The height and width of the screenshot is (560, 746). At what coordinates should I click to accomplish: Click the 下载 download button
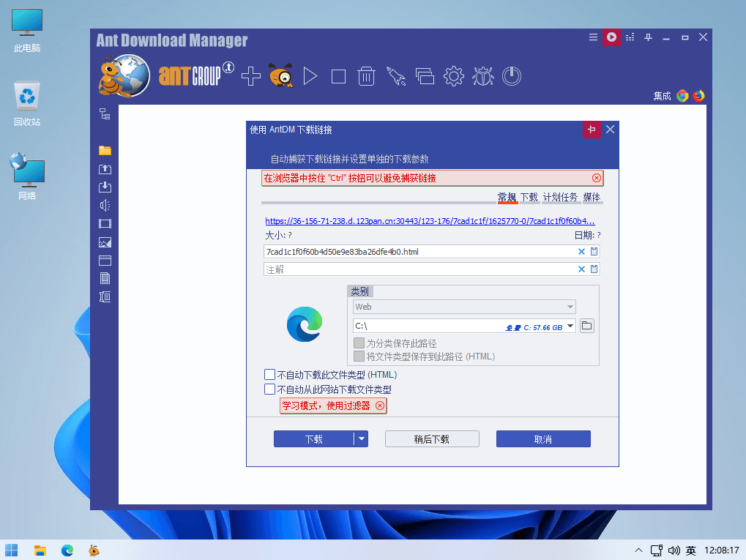point(313,439)
